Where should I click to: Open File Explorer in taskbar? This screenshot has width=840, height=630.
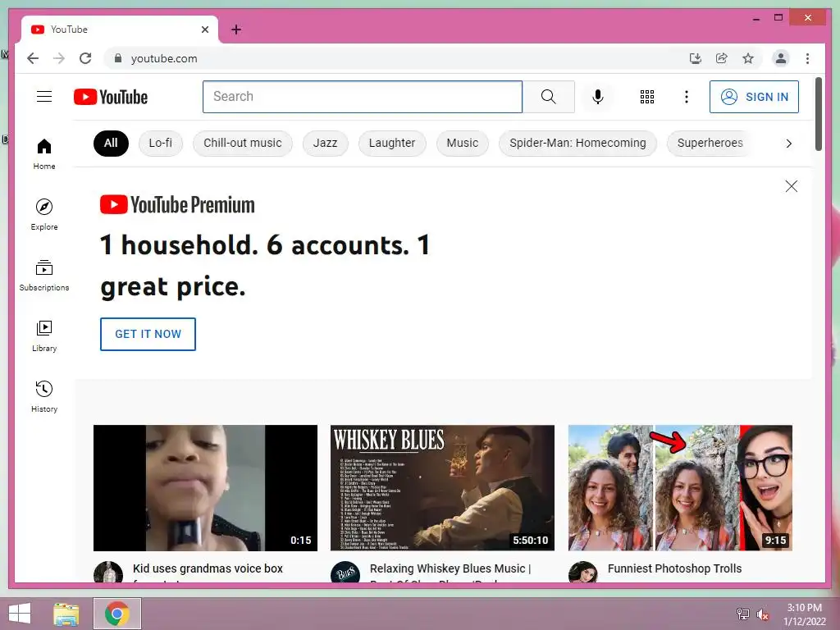[x=66, y=614]
